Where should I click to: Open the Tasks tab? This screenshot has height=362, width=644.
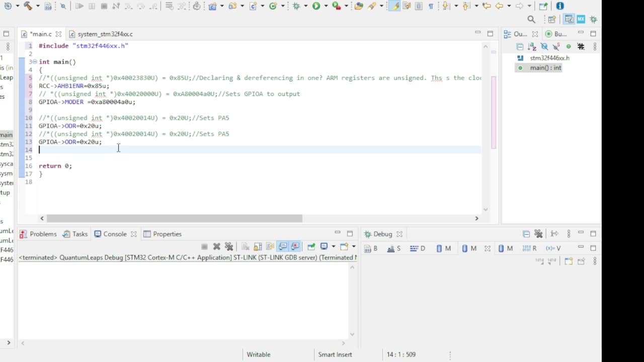click(75, 234)
